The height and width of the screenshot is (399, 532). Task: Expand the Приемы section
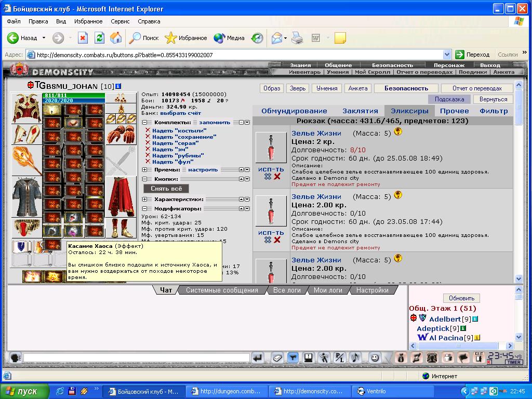[144, 170]
